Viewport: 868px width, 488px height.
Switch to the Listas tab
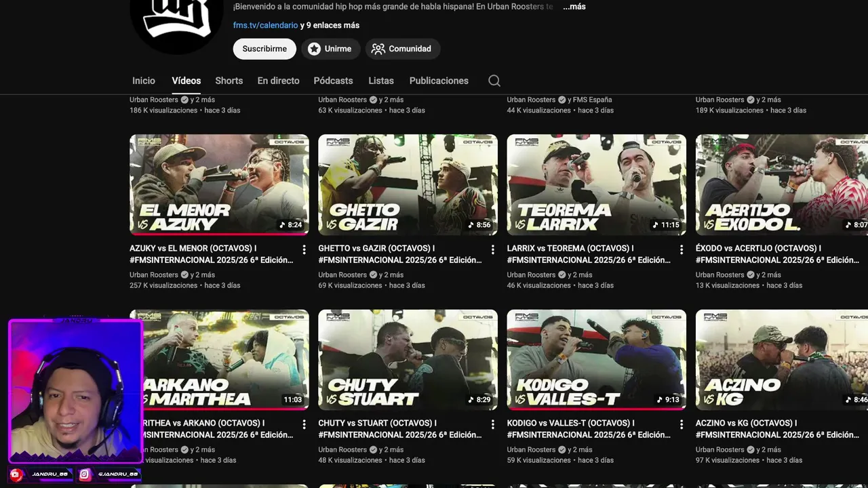(x=381, y=81)
